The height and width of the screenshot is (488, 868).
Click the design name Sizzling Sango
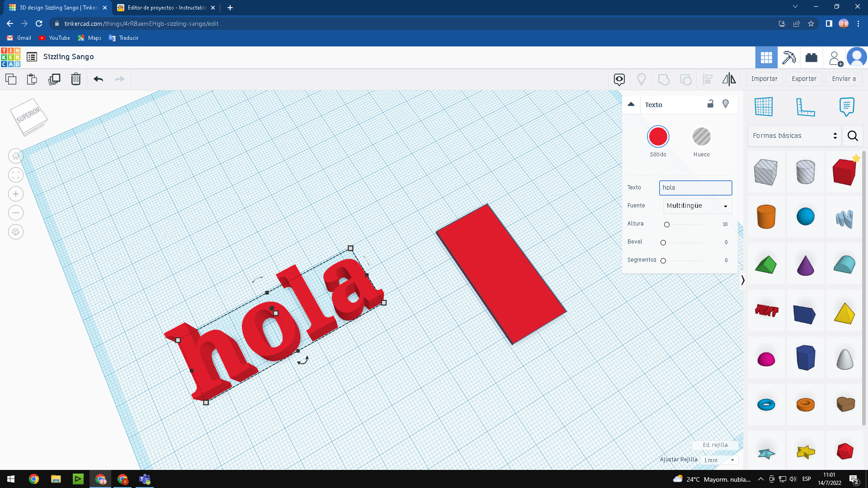(x=69, y=56)
